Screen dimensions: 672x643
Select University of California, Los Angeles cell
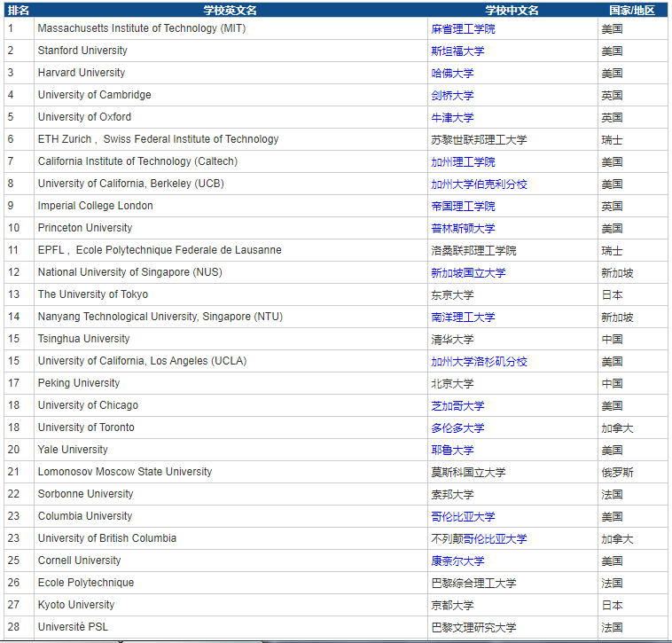click(231, 361)
